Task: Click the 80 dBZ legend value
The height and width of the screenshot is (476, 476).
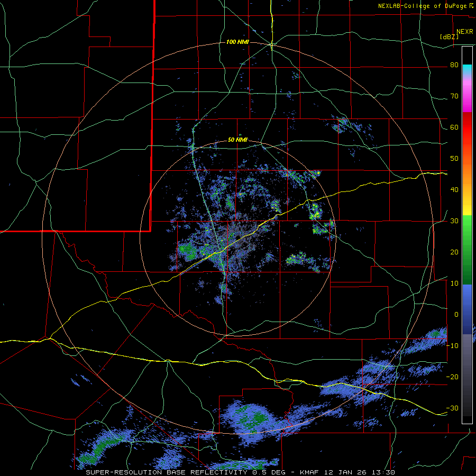Action: pos(454,65)
